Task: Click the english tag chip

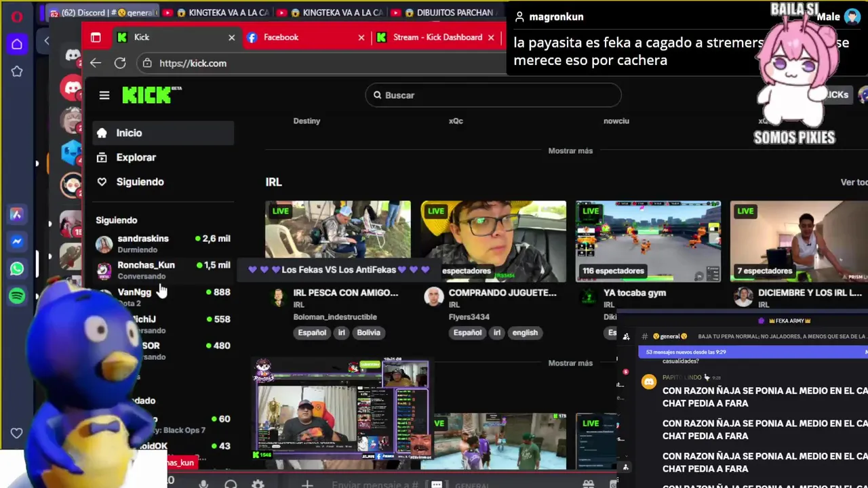Action: pyautogui.click(x=525, y=333)
